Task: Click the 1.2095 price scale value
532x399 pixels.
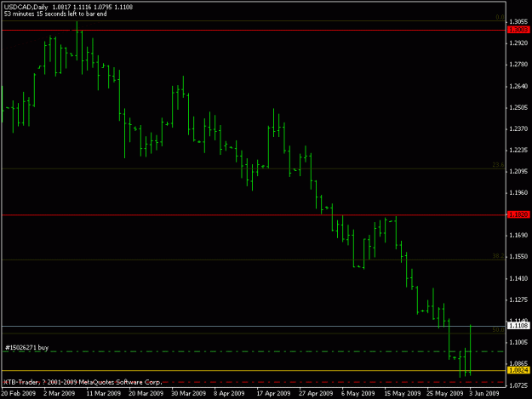Action: [518, 172]
